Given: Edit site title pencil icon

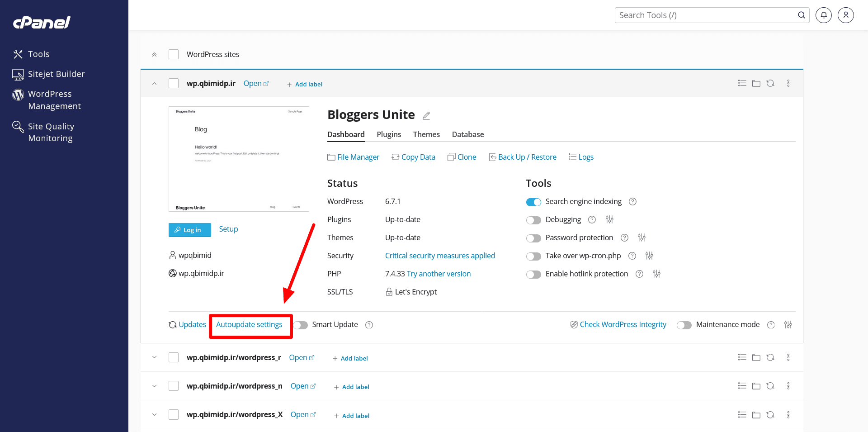Looking at the screenshot, I should click(426, 116).
